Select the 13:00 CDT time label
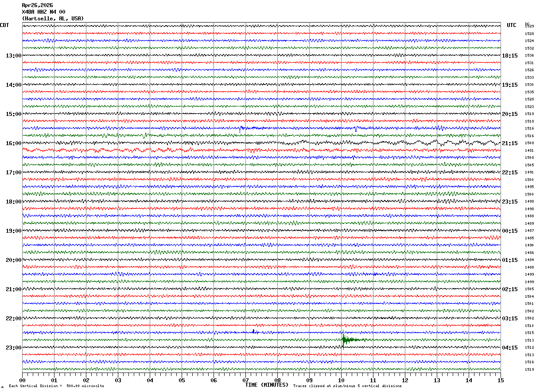This screenshot has height=392, width=536. coord(13,56)
